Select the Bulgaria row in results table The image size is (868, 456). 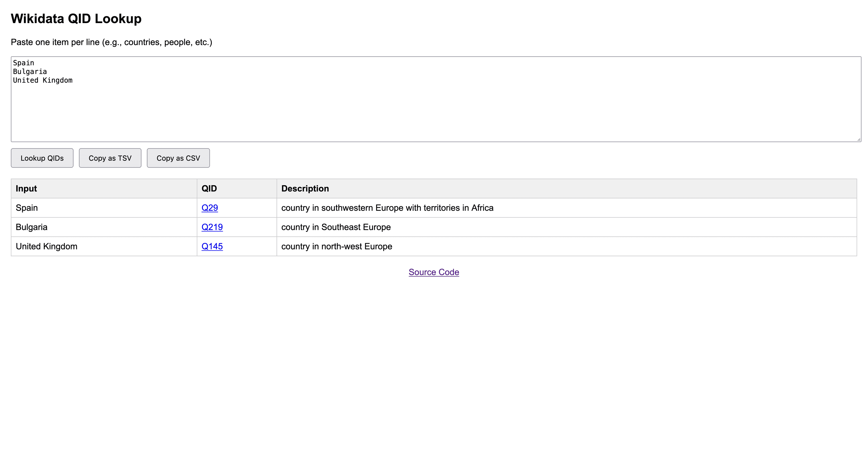click(x=101, y=227)
